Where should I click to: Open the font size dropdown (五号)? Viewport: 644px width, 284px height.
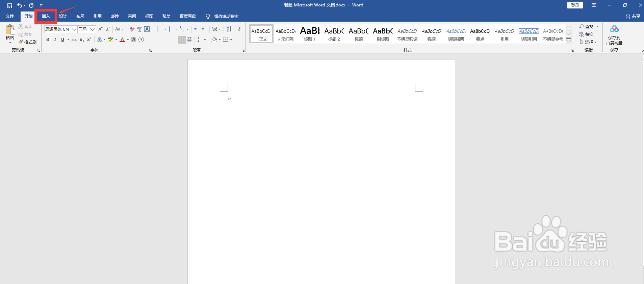pos(93,29)
